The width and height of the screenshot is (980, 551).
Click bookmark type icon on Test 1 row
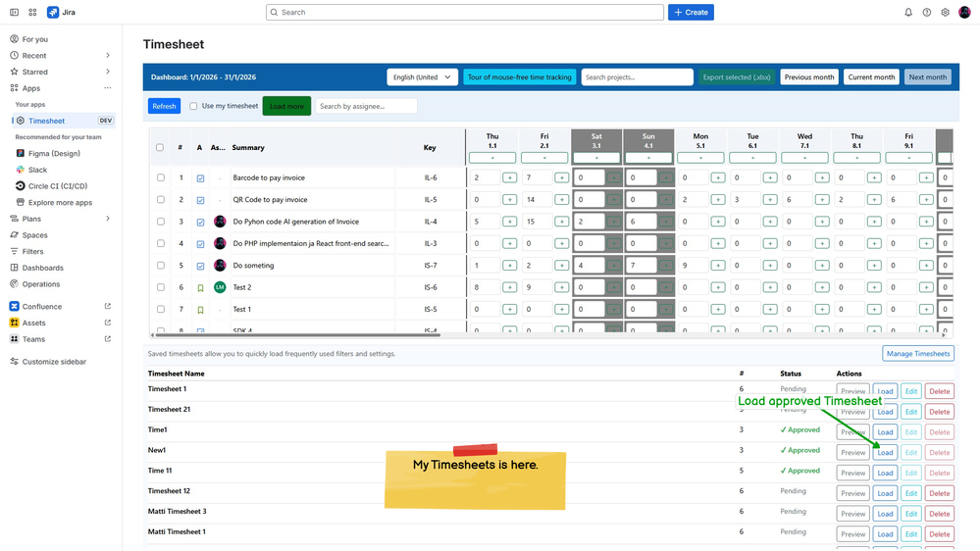[201, 310]
